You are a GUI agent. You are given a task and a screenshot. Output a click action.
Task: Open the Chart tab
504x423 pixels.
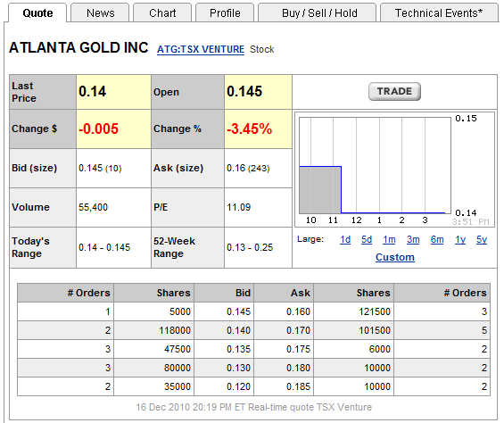pos(162,12)
